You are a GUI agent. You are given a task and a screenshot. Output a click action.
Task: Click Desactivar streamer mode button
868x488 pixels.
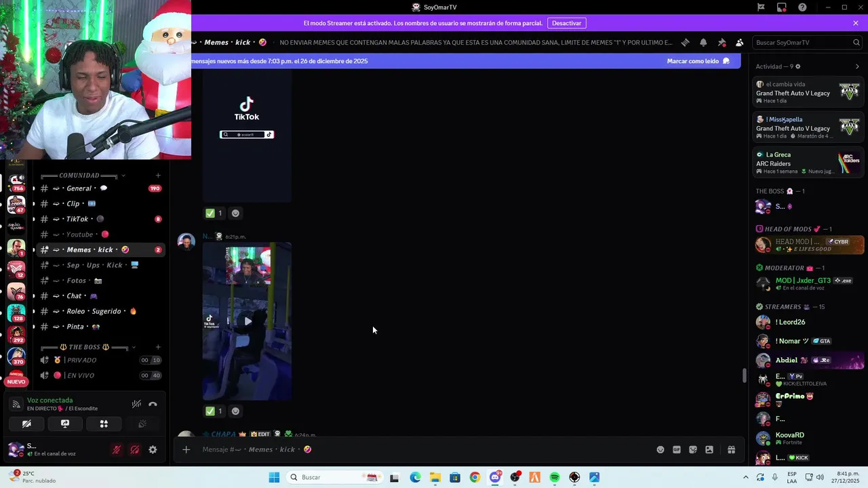coord(566,23)
